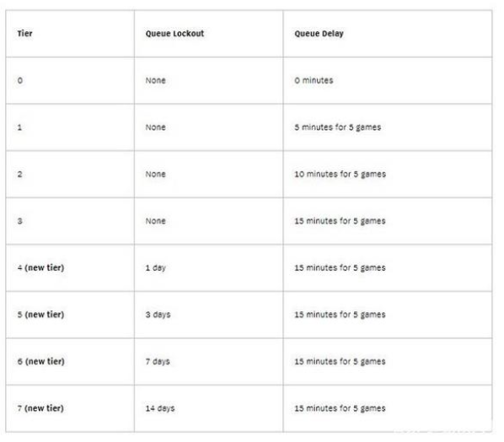
Task: Select the '14 days' lockout cell
Action: click(x=209, y=408)
